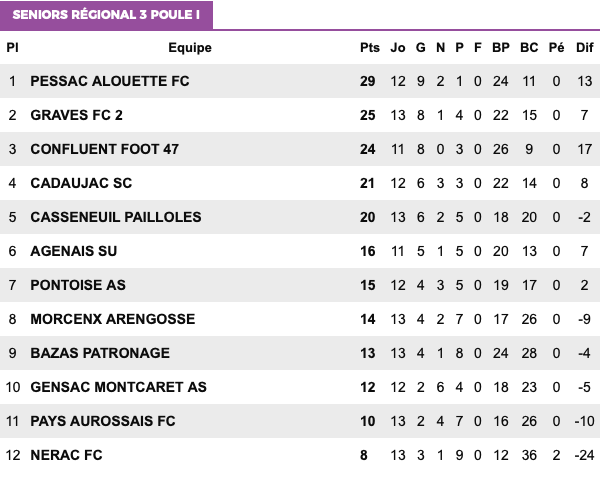This screenshot has width=603, height=478.
Task: Click the Pl ranking column header
Action: (13, 47)
